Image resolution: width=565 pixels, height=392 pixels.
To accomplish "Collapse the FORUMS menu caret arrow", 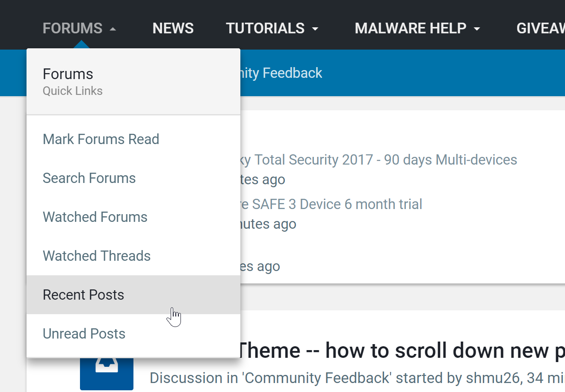I will click(x=113, y=29).
